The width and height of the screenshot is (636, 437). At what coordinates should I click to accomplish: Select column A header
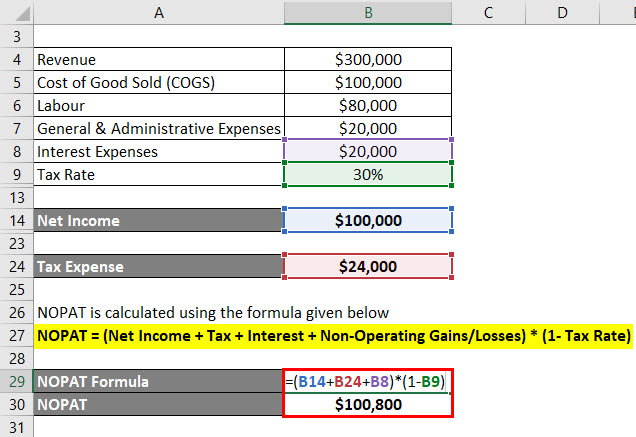(159, 12)
